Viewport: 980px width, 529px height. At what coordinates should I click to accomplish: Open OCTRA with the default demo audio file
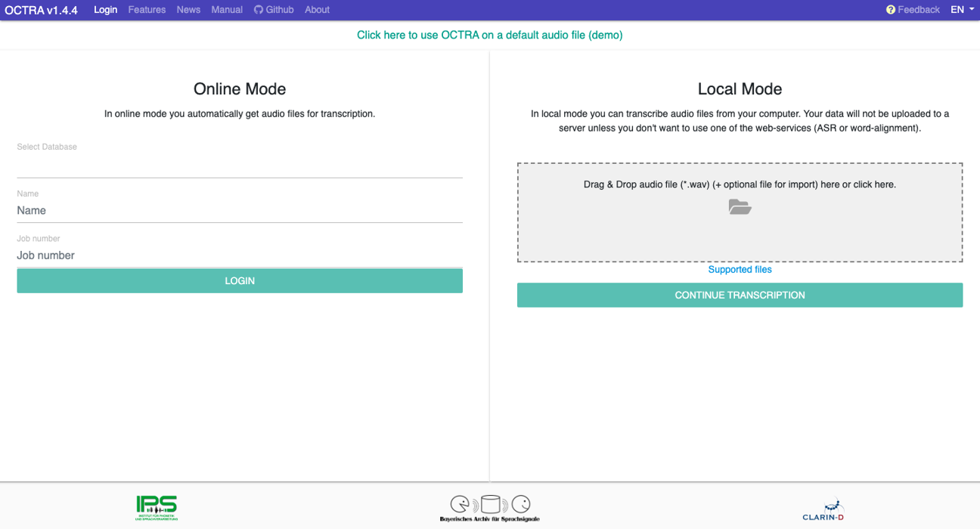tap(490, 35)
